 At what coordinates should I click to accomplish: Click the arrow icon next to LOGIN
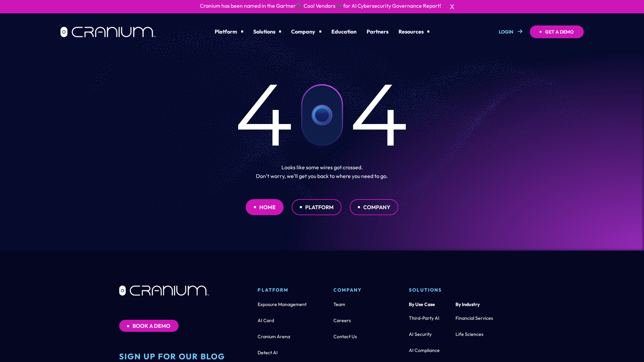pyautogui.click(x=520, y=32)
